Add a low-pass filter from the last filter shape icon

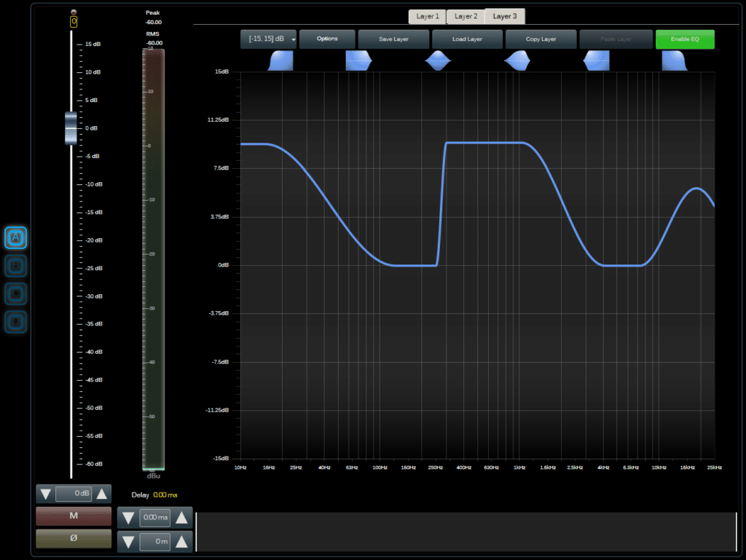tap(675, 61)
